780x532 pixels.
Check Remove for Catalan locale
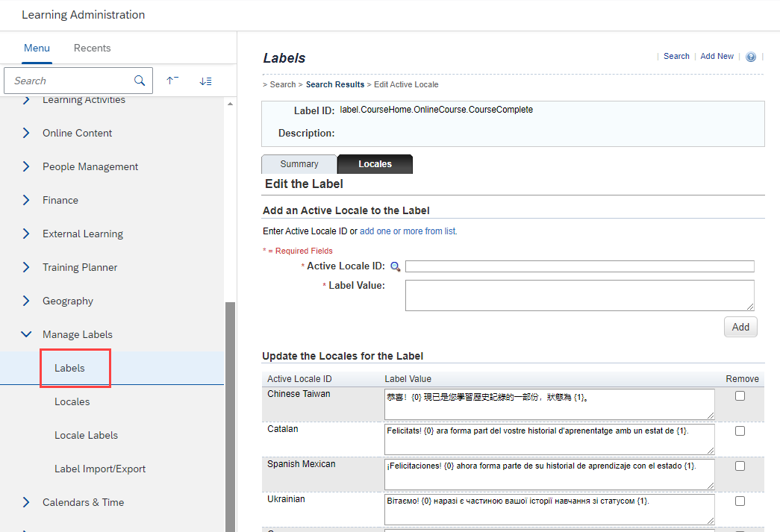(740, 431)
